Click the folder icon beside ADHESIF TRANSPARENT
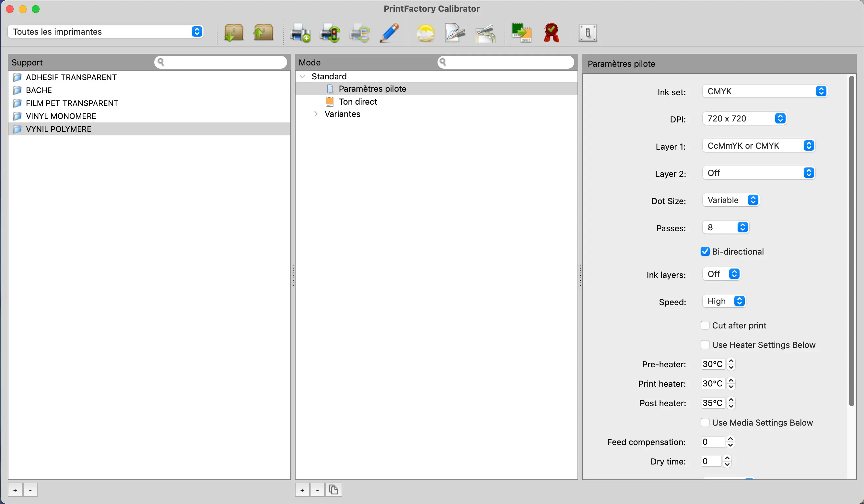864x504 pixels. point(17,77)
